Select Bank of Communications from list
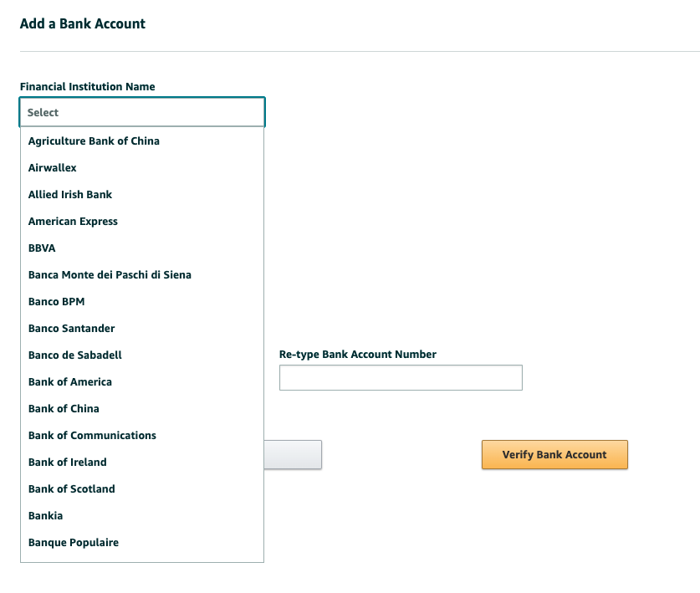This screenshot has width=700, height=593. [x=92, y=435]
